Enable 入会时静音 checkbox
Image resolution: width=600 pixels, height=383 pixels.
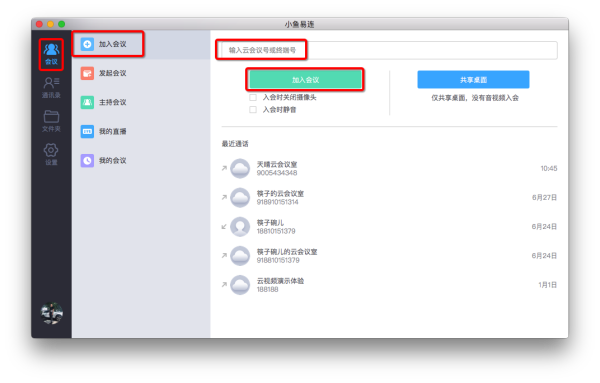253,110
